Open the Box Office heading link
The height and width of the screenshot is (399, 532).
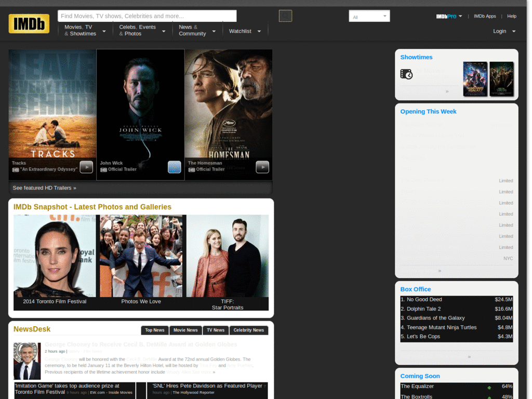(x=416, y=289)
